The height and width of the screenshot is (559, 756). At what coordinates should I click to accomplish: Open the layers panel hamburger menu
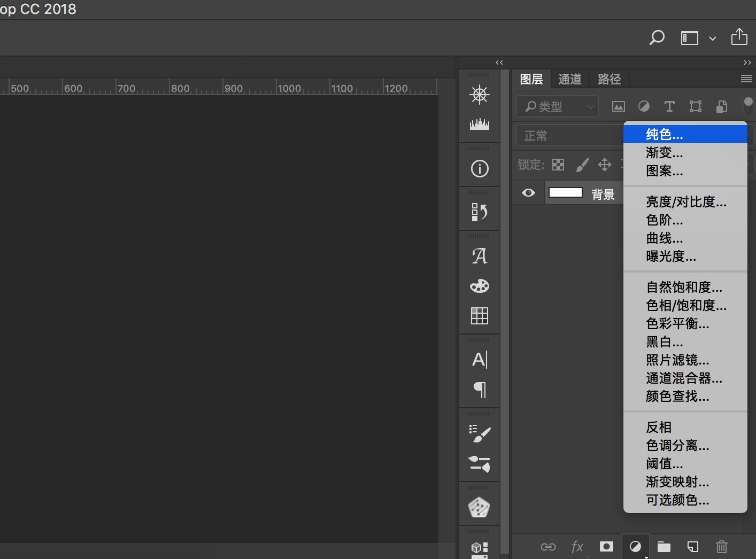746,79
